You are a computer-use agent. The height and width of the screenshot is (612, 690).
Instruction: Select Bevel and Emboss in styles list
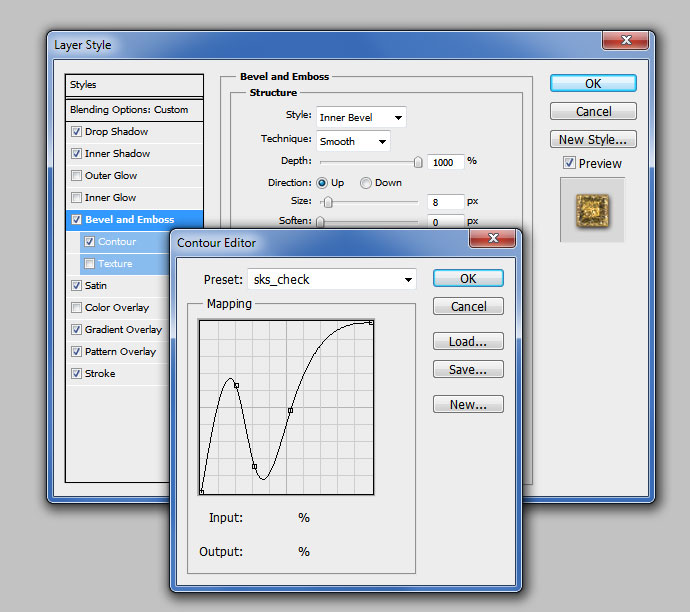(129, 220)
